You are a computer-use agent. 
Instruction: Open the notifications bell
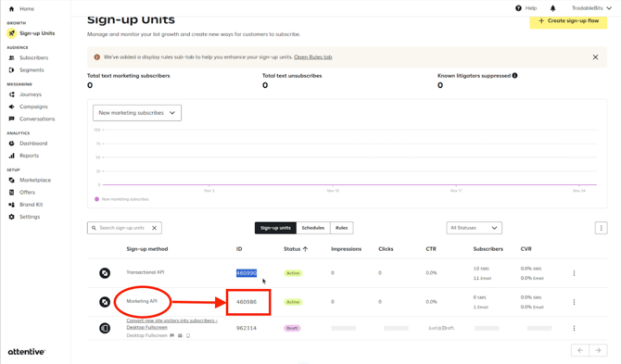553,8
